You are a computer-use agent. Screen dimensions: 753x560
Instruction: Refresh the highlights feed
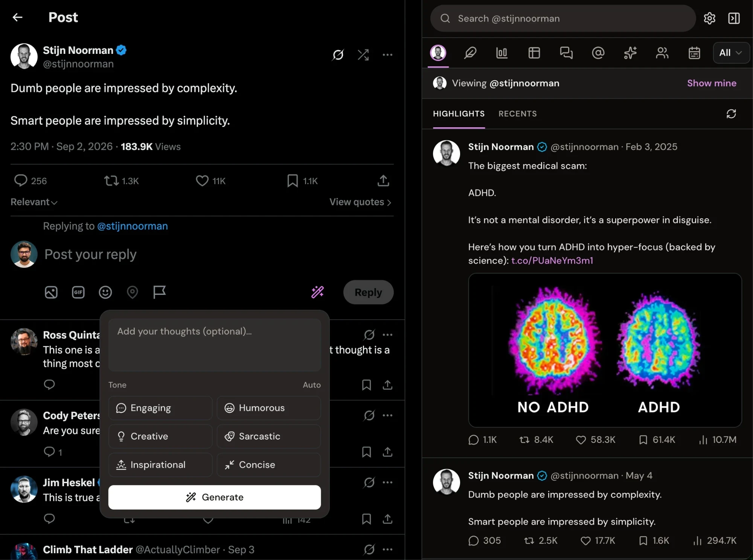coord(731,114)
